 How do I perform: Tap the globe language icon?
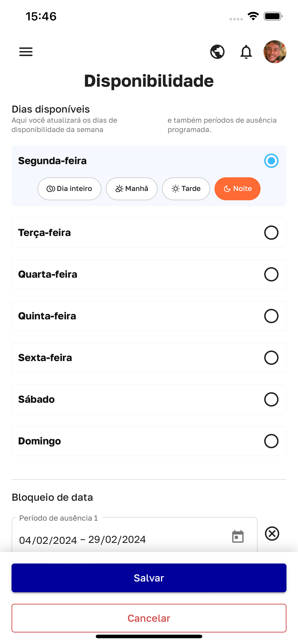(x=217, y=52)
